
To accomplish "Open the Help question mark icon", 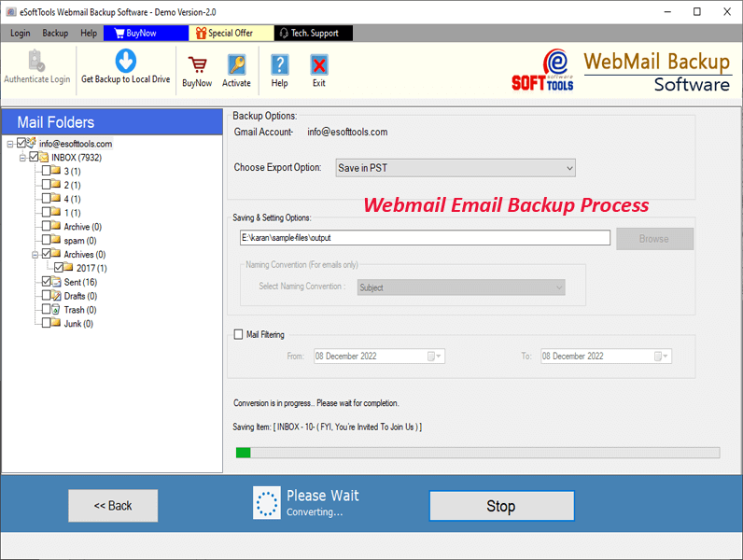I will point(279,64).
